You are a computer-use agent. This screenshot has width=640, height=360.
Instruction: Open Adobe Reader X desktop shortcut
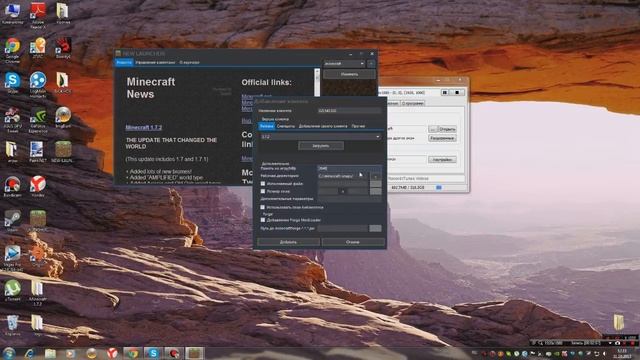pyautogui.click(x=38, y=16)
